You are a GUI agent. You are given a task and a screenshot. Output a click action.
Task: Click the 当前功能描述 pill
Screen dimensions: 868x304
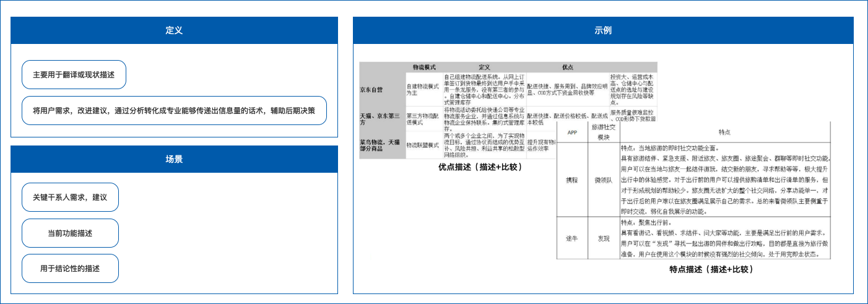coord(70,233)
